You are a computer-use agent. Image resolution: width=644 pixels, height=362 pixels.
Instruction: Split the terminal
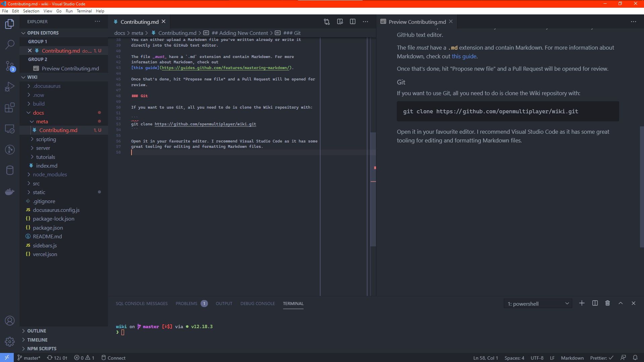(595, 303)
